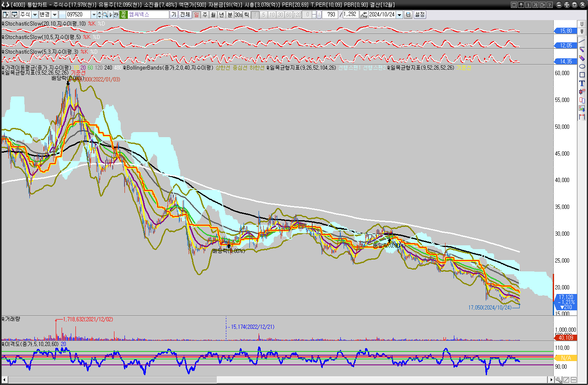588x385 pixels.
Task: Click the sync arrows icon by count field
Action: (364, 15)
